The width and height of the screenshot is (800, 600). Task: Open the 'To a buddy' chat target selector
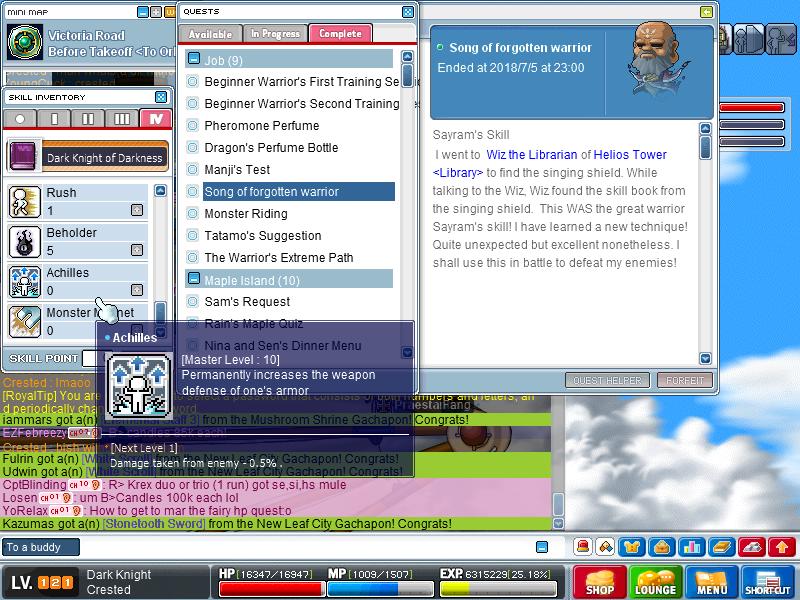pyautogui.click(x=42, y=547)
